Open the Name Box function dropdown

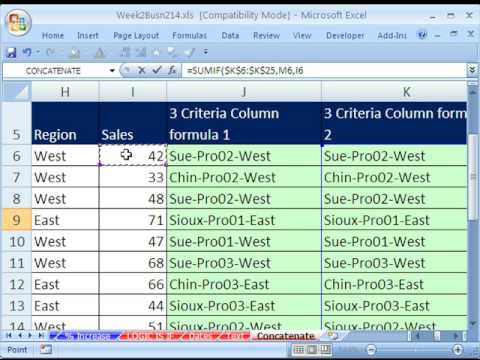click(112, 71)
